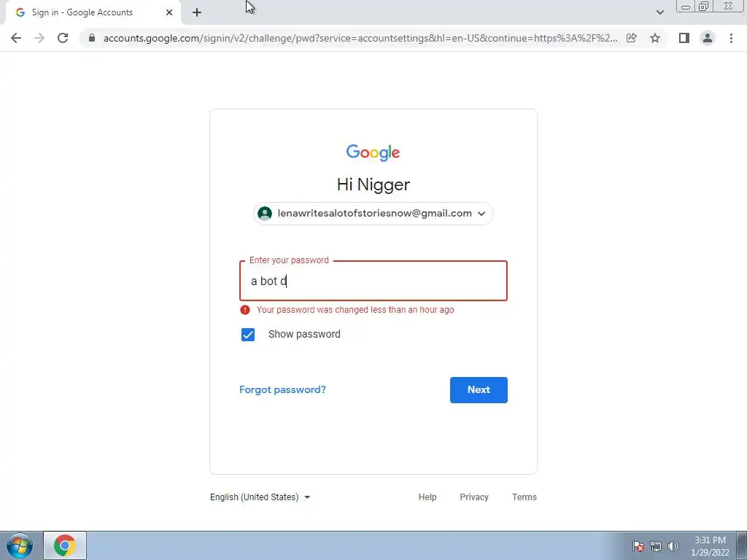Click the red password error icon
This screenshot has width=747, height=560.
(245, 310)
